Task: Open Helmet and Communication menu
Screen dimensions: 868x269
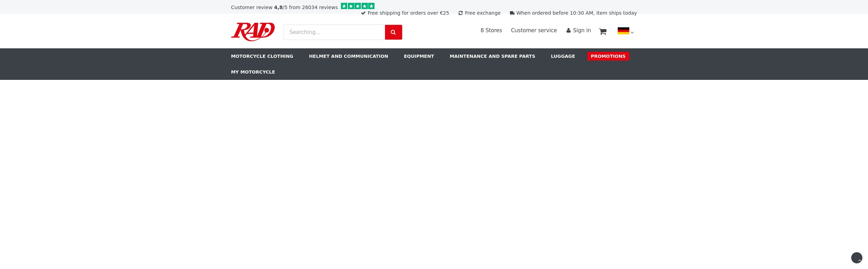Action: pyautogui.click(x=348, y=56)
